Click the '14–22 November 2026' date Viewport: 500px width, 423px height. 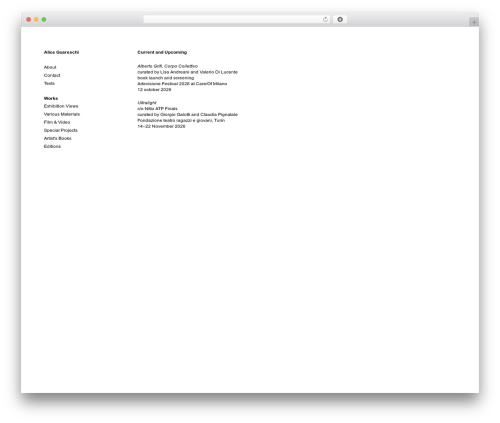point(161,126)
